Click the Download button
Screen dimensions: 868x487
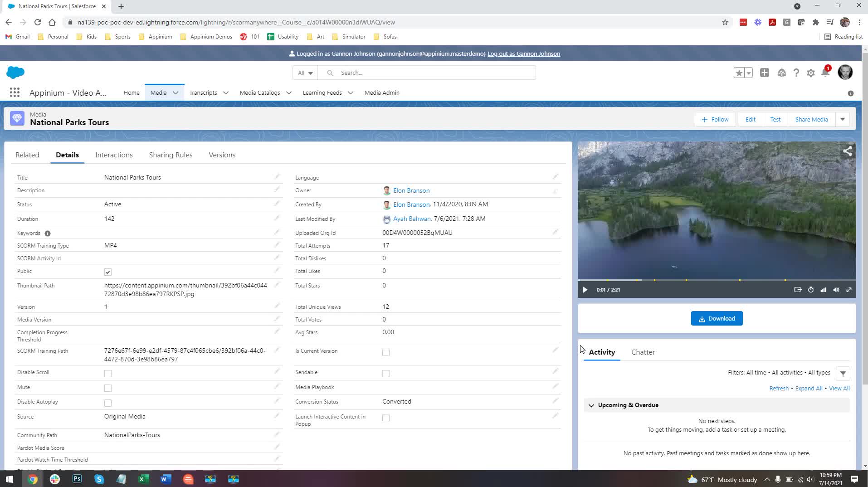coord(717,318)
